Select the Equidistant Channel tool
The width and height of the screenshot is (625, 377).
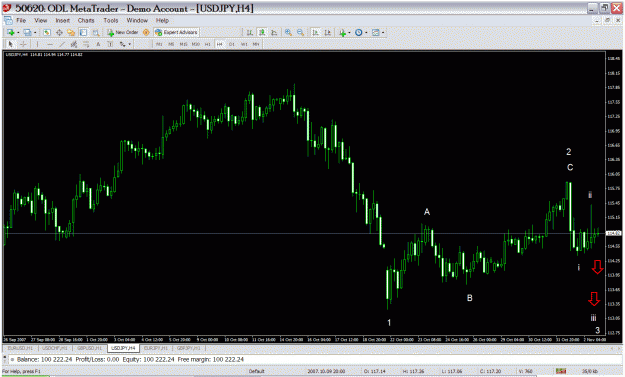pyautogui.click(x=74, y=44)
